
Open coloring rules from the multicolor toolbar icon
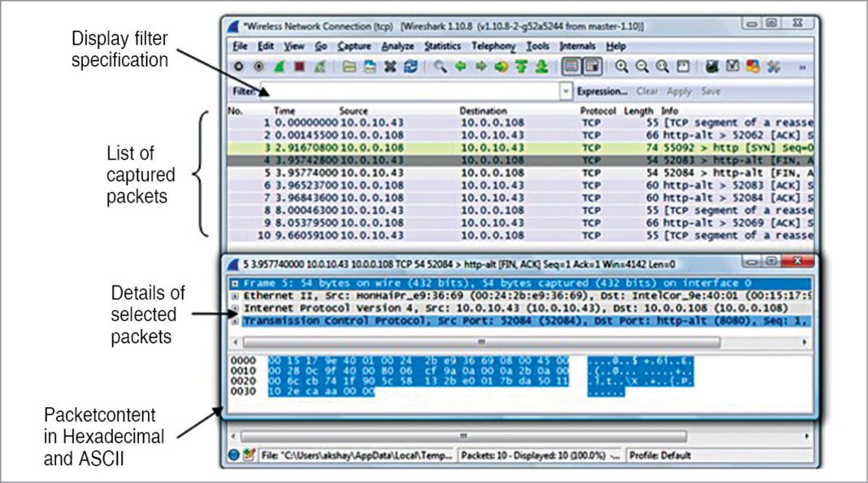click(753, 67)
